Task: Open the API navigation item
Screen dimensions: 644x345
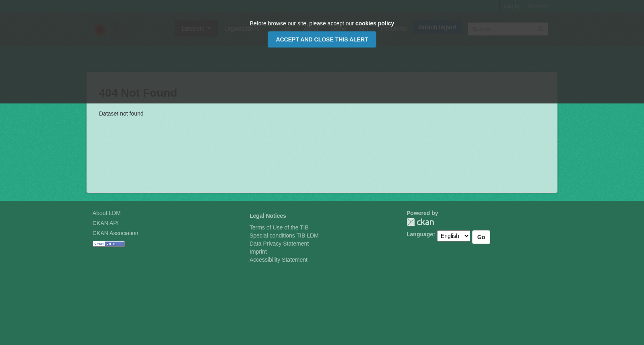Action: pos(363,29)
